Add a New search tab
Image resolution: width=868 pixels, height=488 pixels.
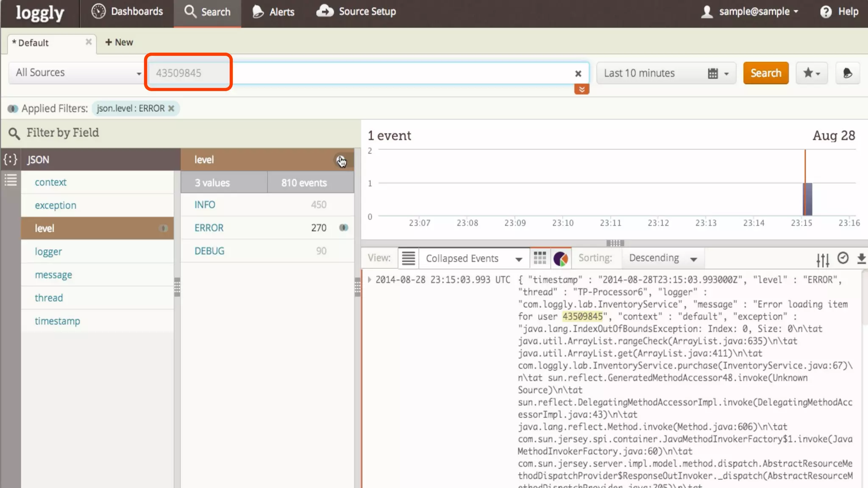coord(119,42)
